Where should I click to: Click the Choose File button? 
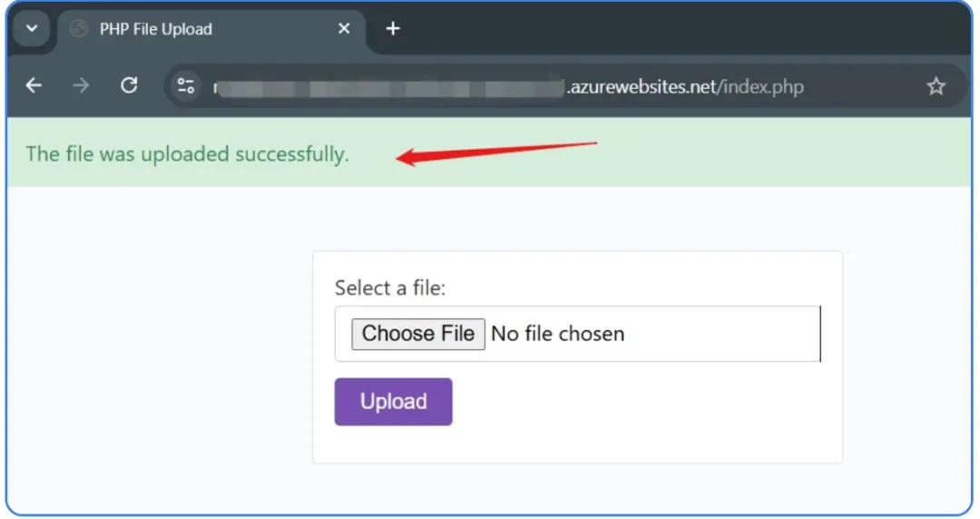click(x=418, y=334)
